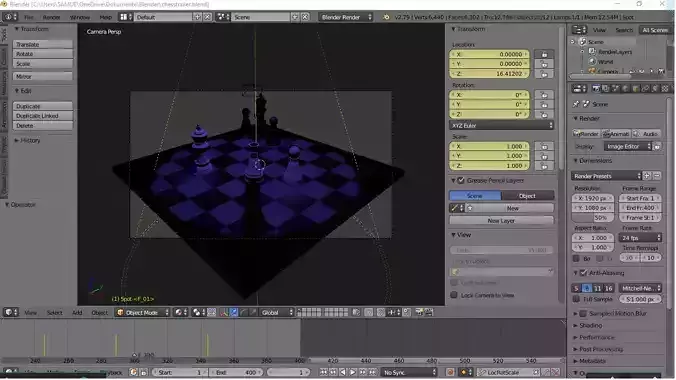Open the Render Presets dropdown
Image resolution: width=676 pixels, height=380 pixels.
pyautogui.click(x=607, y=176)
